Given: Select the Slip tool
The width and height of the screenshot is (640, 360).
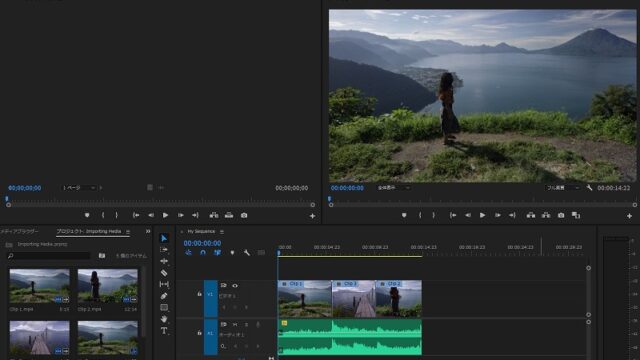Looking at the screenshot, I should click(164, 284).
